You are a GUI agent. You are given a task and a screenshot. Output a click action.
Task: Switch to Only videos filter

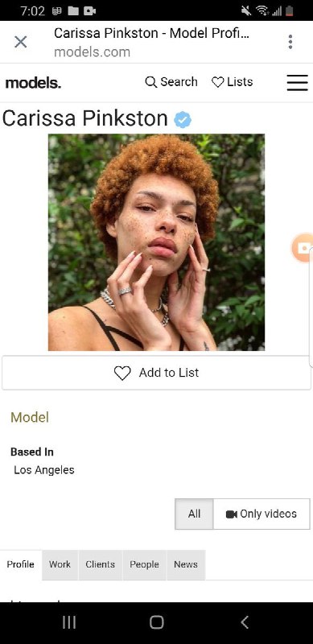(x=262, y=514)
